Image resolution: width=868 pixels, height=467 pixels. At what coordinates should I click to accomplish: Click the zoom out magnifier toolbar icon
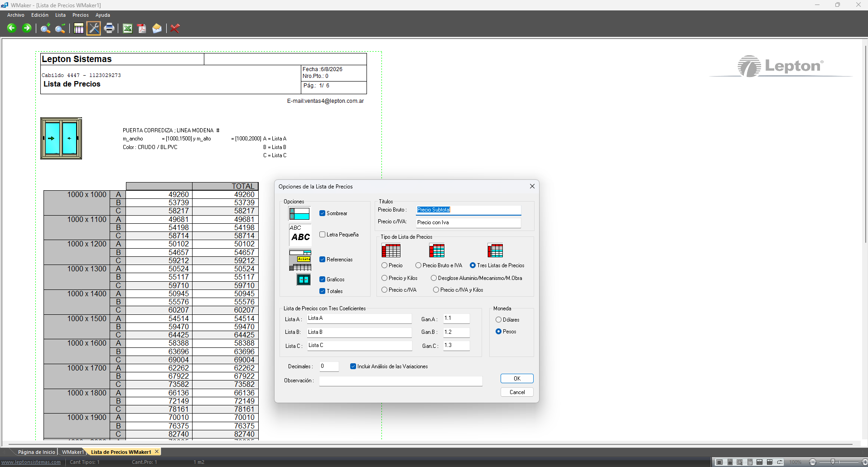coord(60,29)
